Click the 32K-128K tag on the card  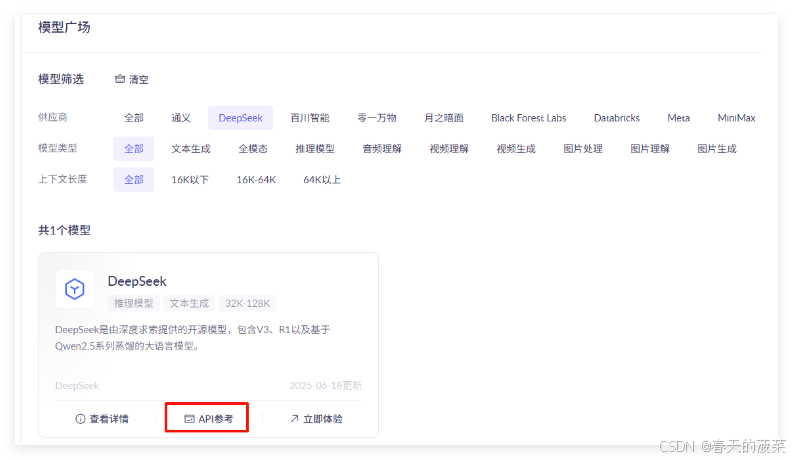click(247, 303)
